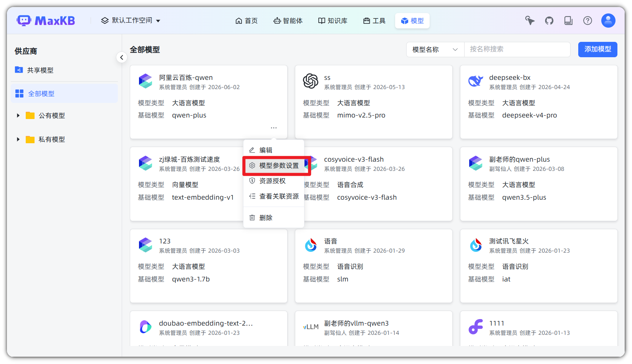The image size is (632, 364).
Task: Click the help question mark icon
Action: coord(587,21)
